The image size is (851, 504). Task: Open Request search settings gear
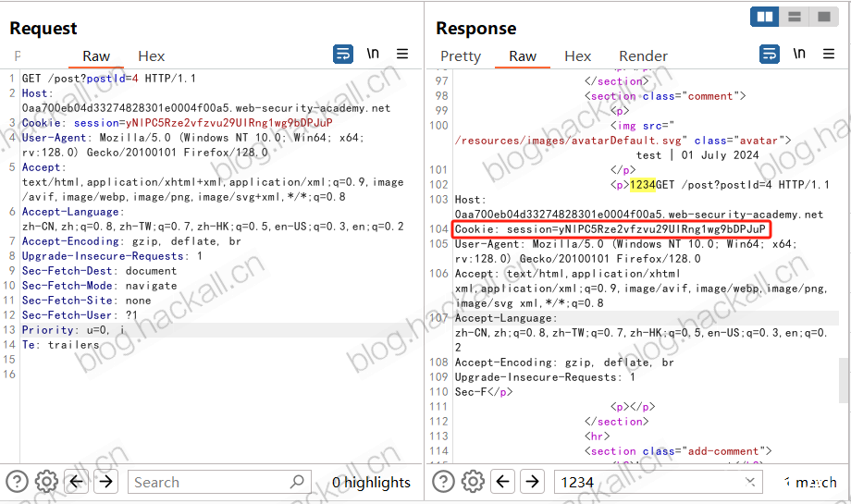46,481
